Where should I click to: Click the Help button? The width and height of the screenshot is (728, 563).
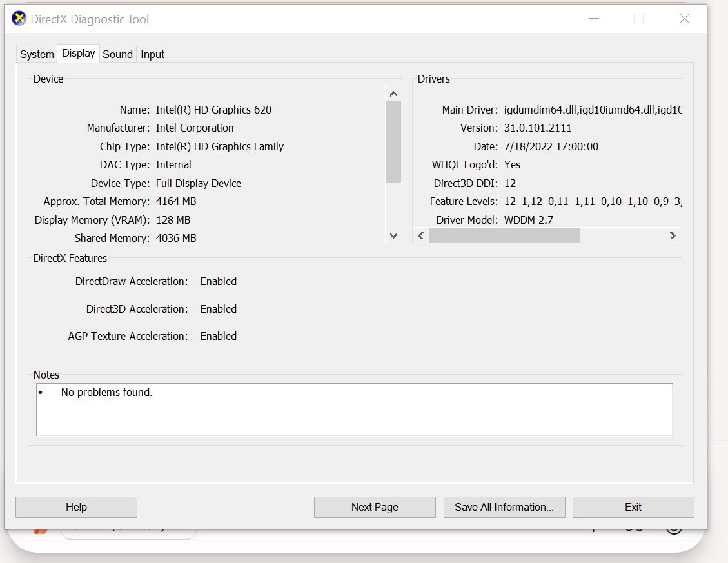pos(76,507)
